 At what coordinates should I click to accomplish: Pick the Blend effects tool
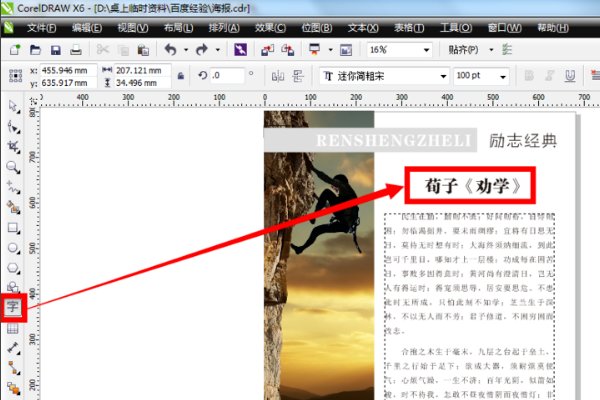click(14, 389)
